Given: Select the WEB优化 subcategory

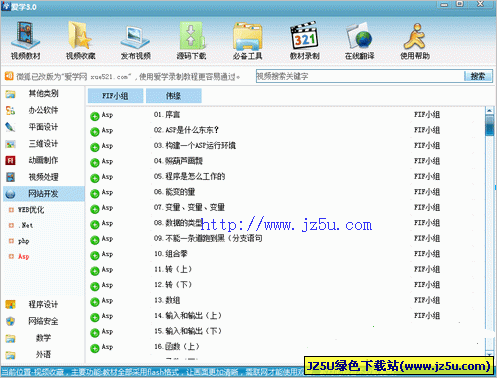Looking at the screenshot, I should click(x=31, y=210).
